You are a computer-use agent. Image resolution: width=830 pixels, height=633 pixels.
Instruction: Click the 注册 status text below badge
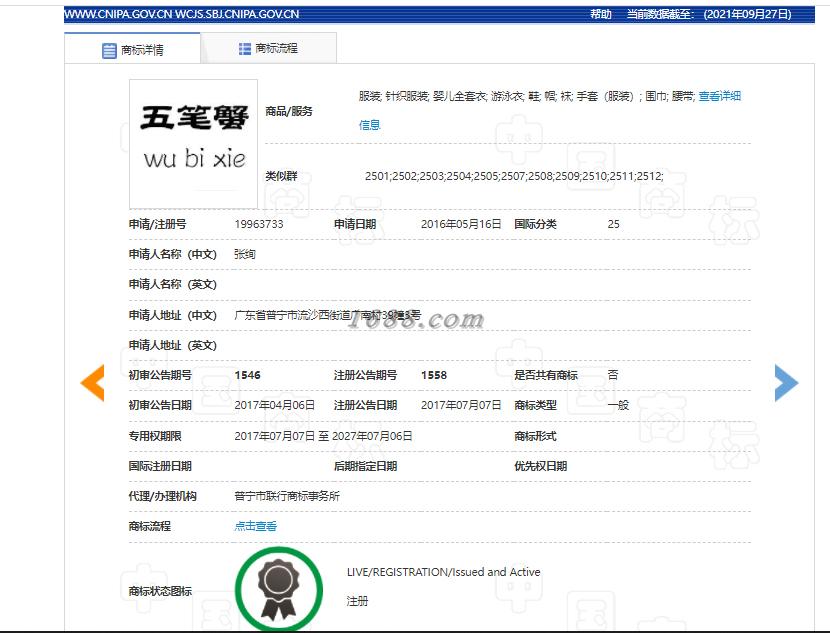tap(357, 601)
